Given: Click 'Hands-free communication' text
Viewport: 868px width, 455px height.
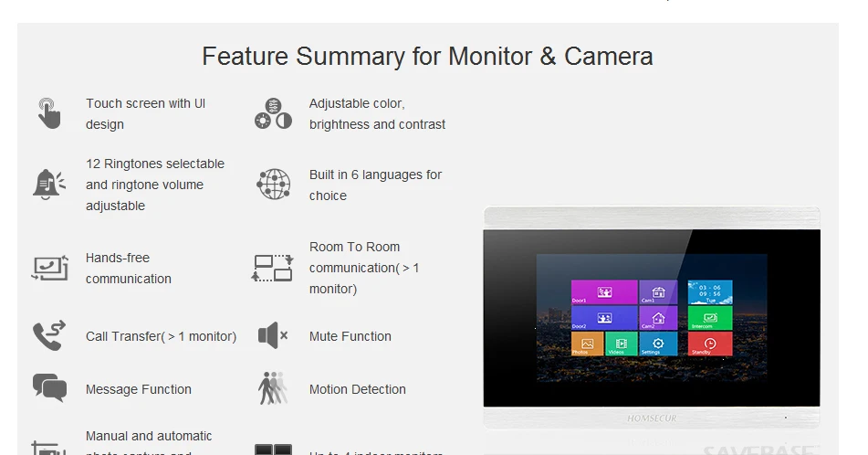Looking at the screenshot, I should tap(129, 269).
